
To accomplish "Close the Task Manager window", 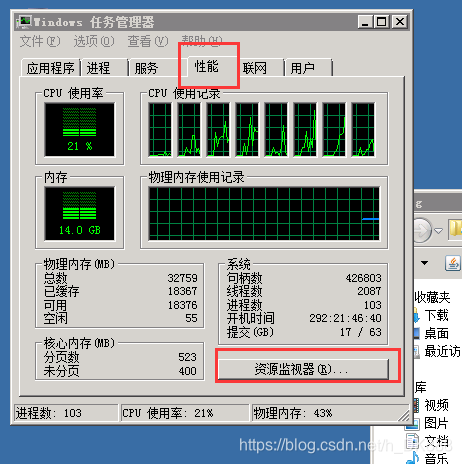I will pyautogui.click(x=400, y=22).
